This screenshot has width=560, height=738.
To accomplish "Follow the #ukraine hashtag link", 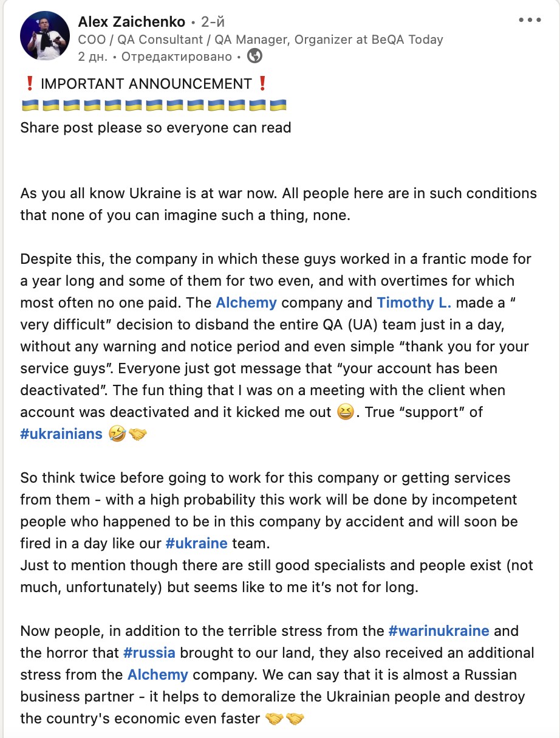I will tap(196, 543).
